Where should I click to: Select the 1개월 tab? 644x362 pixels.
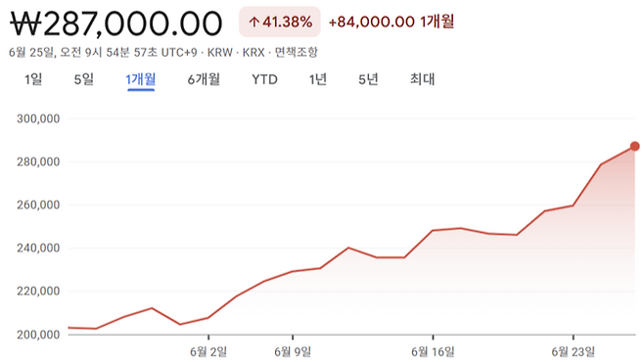click(141, 79)
